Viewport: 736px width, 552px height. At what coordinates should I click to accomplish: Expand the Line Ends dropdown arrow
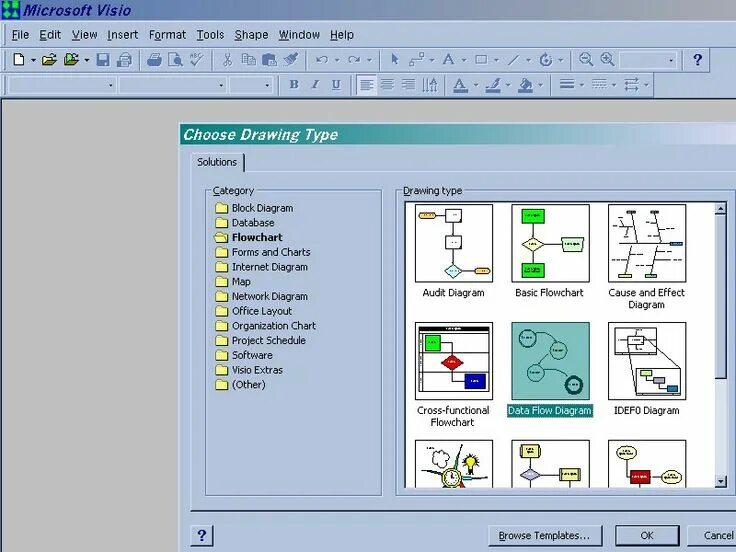(646, 85)
